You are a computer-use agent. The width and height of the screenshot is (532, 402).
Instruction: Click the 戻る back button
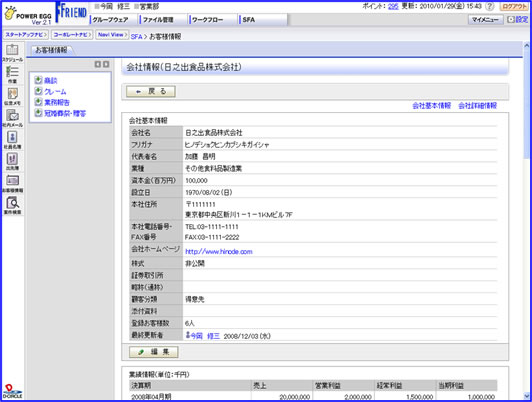coord(151,91)
